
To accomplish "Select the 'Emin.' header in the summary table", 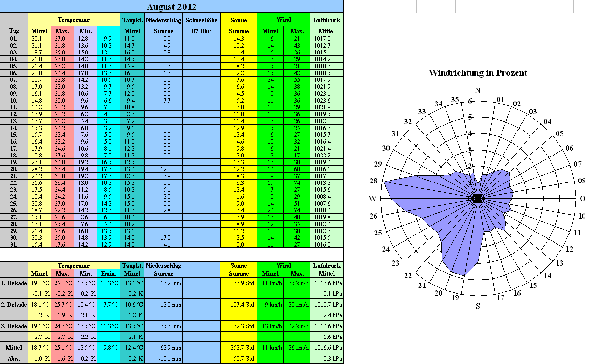I will 109,273.
